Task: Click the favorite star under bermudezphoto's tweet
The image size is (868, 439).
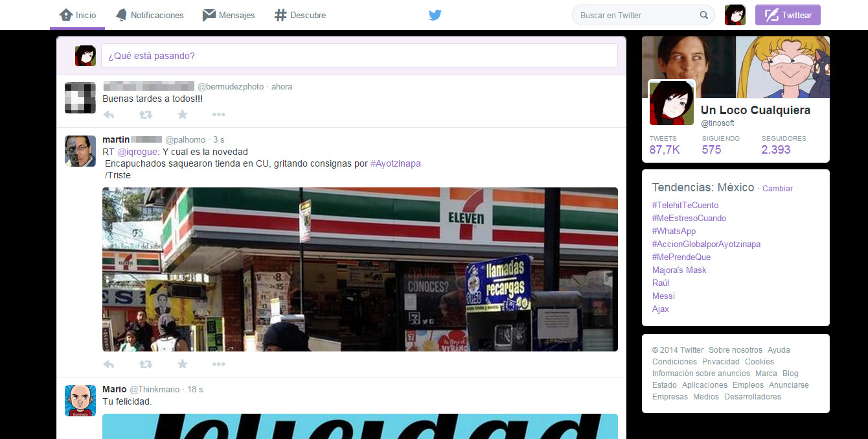Action: click(182, 114)
